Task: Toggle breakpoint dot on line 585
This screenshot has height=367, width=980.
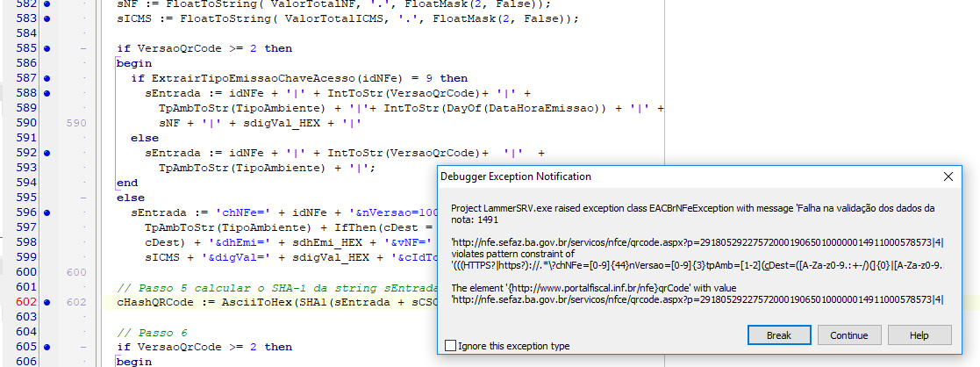Action: pos(46,48)
